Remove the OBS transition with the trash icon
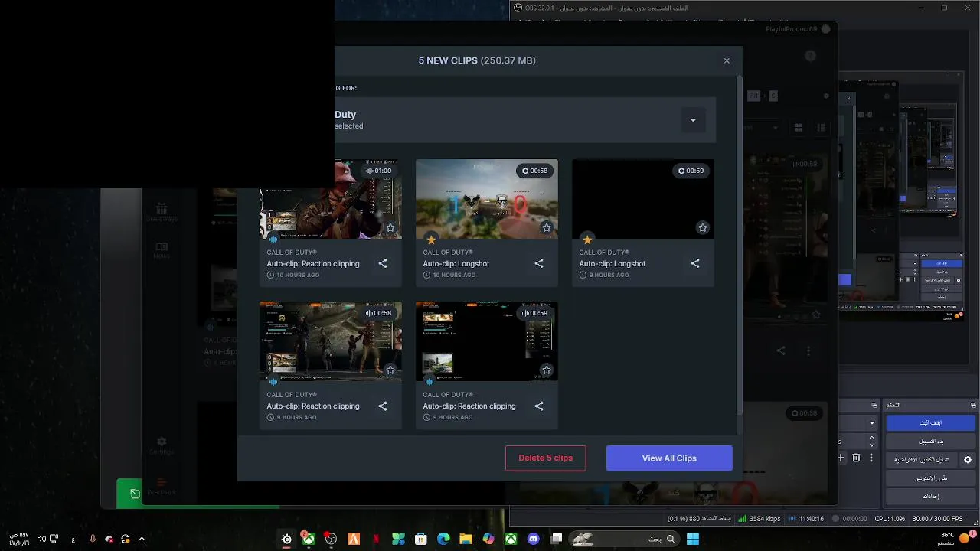Screen dimensions: 980x551 (856, 458)
